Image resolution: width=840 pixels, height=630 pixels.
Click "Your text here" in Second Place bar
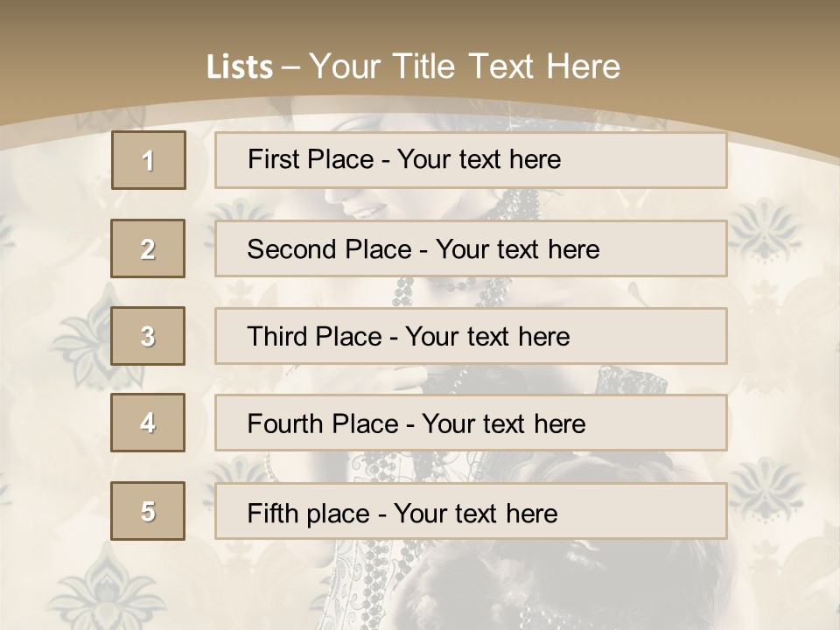pos(517,249)
